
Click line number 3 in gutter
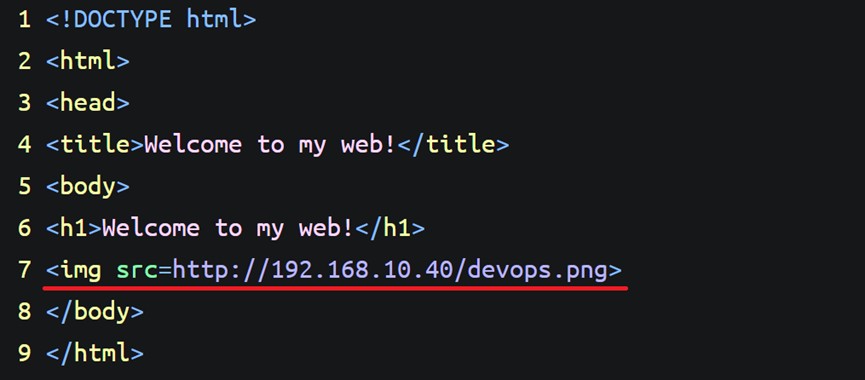24,103
